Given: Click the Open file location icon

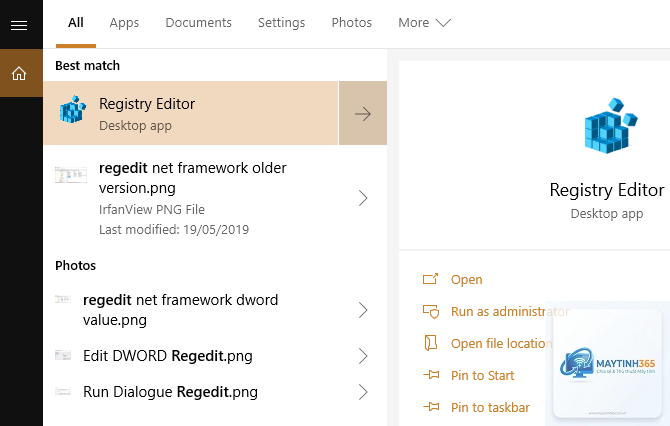Looking at the screenshot, I should tap(430, 343).
